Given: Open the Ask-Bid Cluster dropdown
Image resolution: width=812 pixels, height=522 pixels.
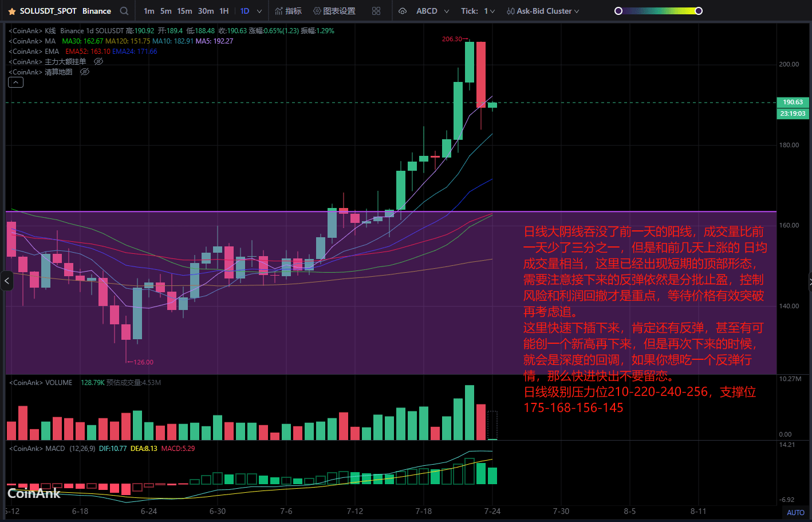Looking at the screenshot, I should 543,11.
